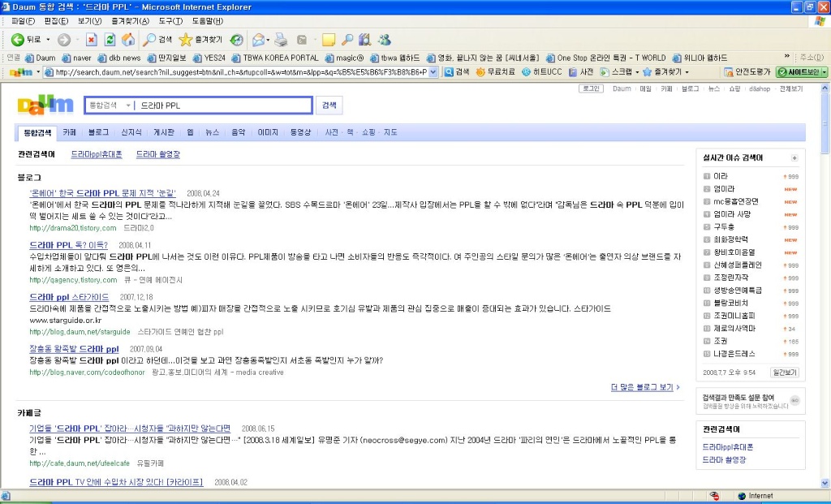831x504 pixels.
Task: Click the Mail envelope toolbar icon
Action: (x=258, y=40)
